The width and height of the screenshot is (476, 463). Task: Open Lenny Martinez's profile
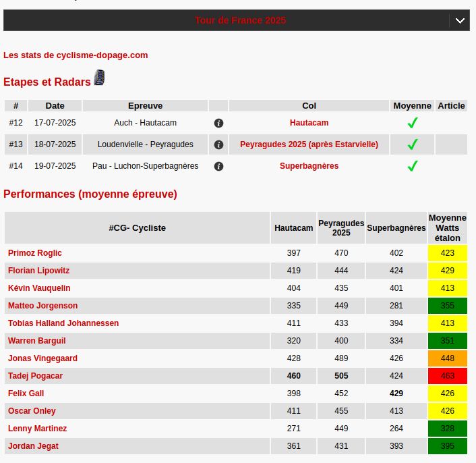37,429
